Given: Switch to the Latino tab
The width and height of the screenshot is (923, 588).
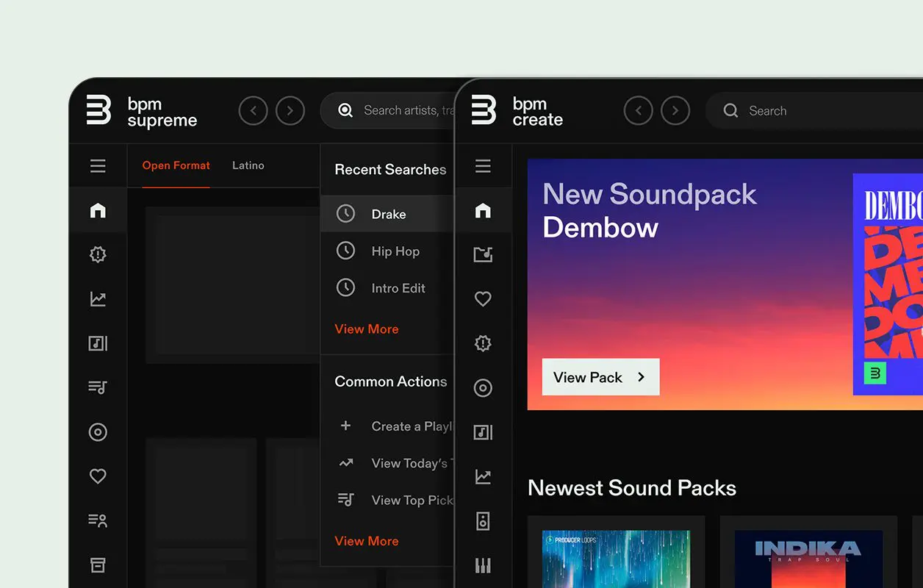Looking at the screenshot, I should click(248, 165).
